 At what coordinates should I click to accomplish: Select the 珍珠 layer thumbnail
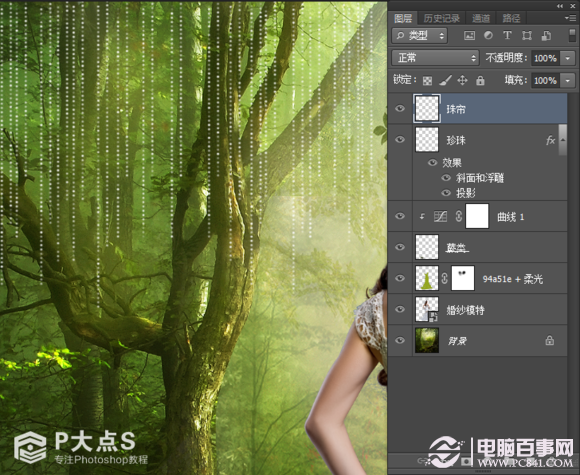tap(427, 139)
